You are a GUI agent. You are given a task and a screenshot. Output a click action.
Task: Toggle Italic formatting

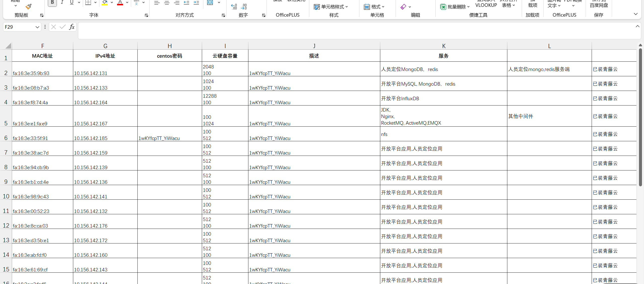click(x=62, y=3)
